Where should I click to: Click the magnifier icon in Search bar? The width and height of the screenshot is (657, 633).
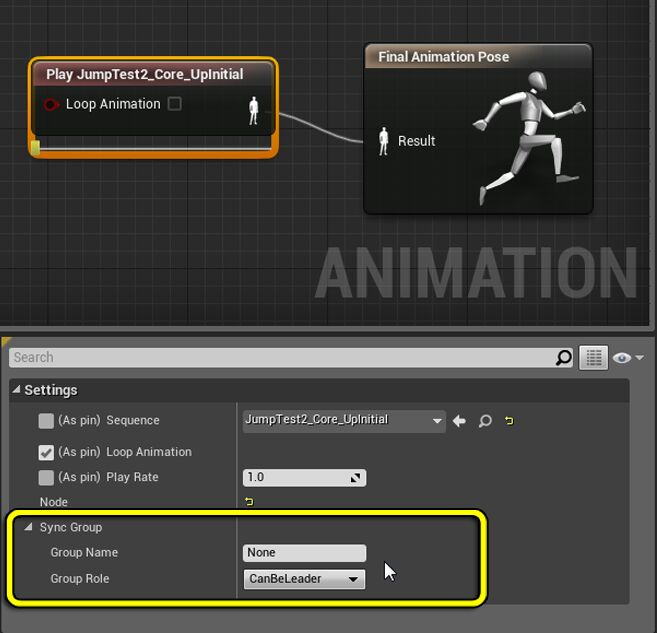pyautogui.click(x=564, y=357)
